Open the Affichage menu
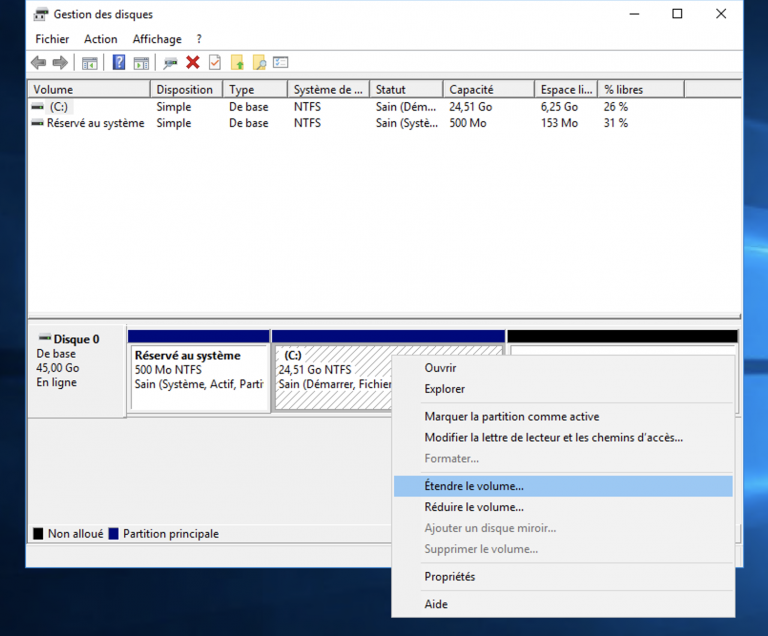Image resolution: width=768 pixels, height=636 pixels. [157, 39]
